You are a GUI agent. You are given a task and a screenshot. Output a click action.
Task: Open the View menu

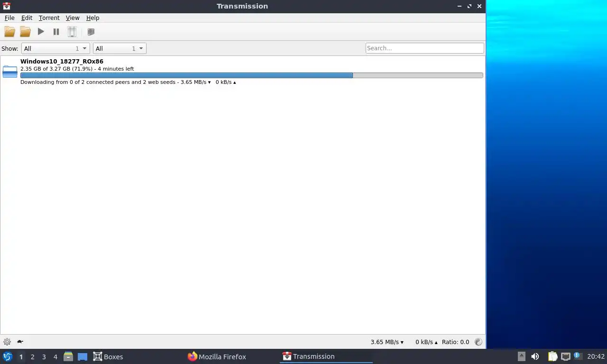click(x=73, y=18)
